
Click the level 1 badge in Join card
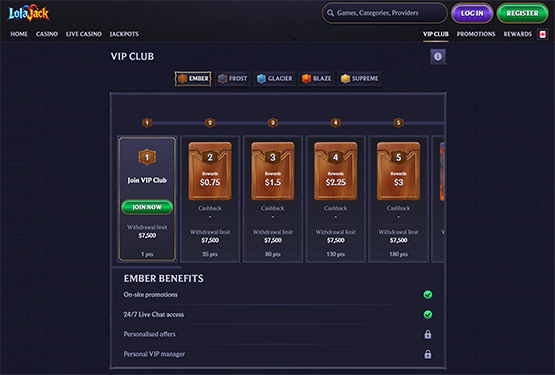pos(147,157)
